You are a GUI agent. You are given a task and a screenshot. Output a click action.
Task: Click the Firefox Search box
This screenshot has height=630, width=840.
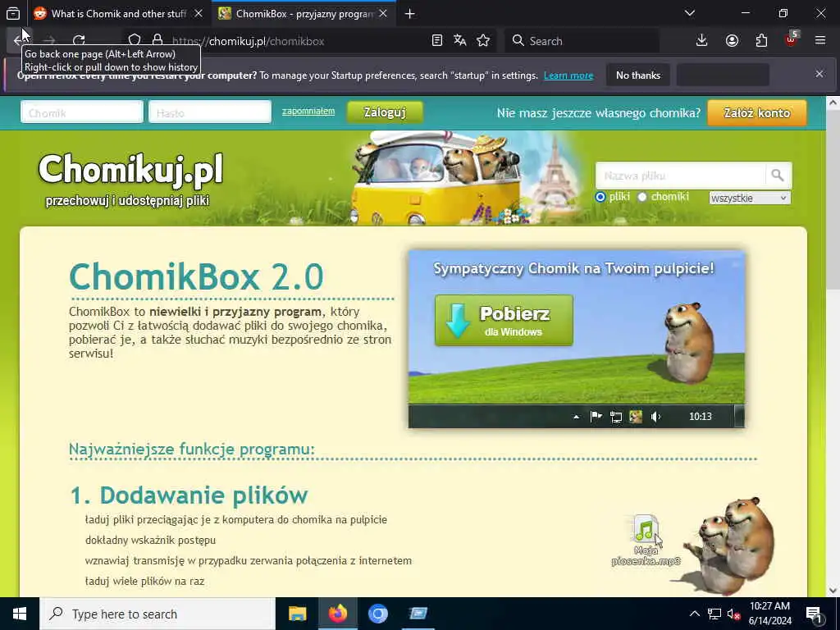(x=582, y=41)
